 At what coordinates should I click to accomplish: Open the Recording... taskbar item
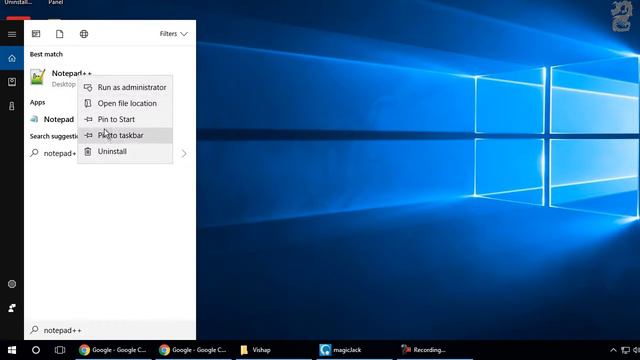tap(435, 350)
